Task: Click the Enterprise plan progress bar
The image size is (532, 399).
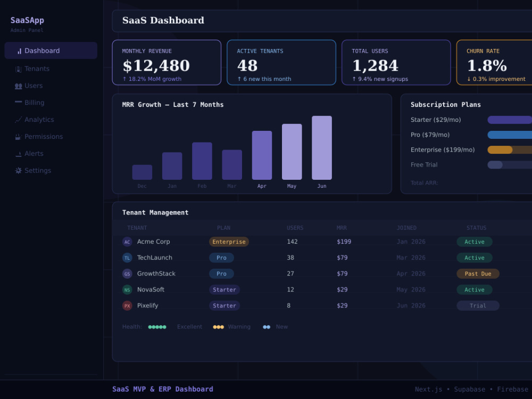Action: (510, 149)
